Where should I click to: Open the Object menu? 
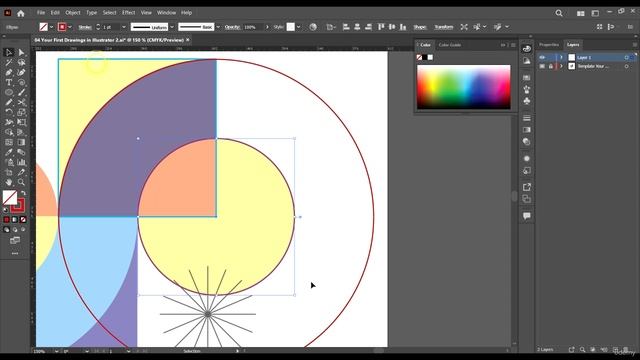(73, 13)
